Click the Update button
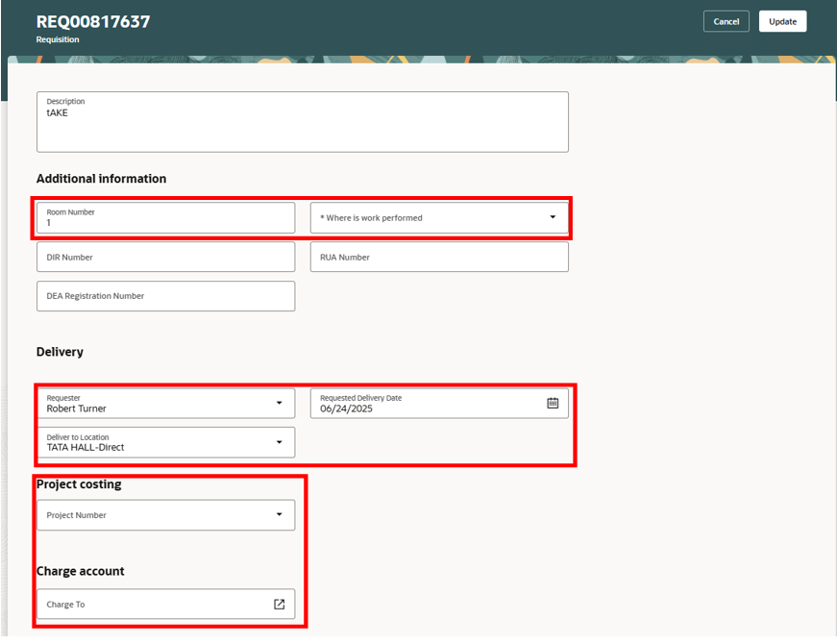This screenshot has width=837, height=644. click(x=782, y=21)
